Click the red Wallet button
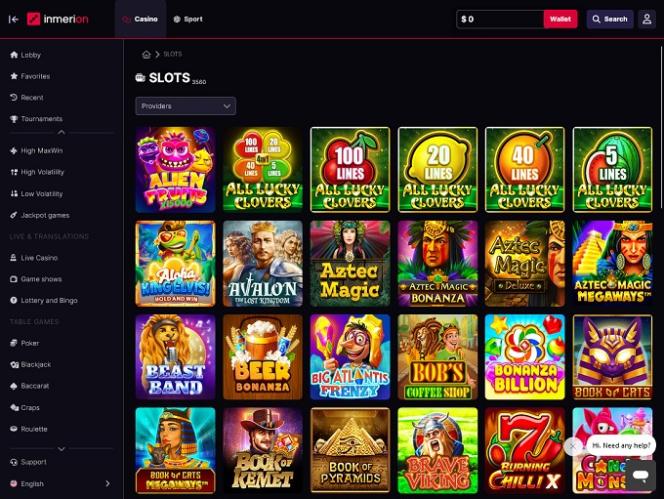 pos(560,19)
